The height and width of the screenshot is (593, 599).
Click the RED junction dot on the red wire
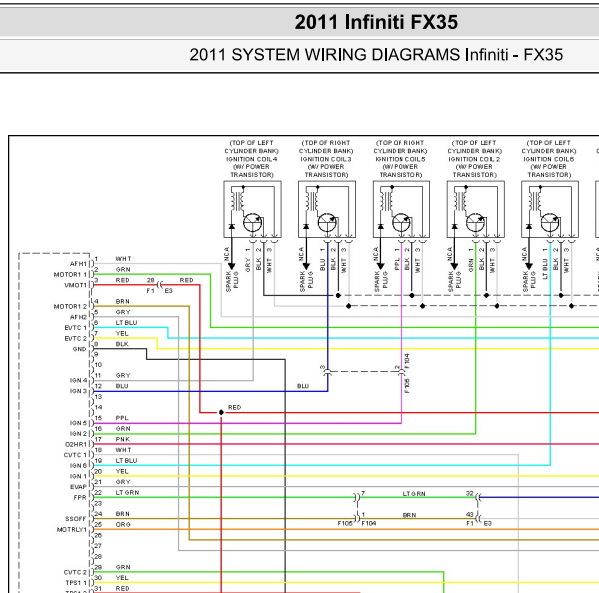[221, 413]
